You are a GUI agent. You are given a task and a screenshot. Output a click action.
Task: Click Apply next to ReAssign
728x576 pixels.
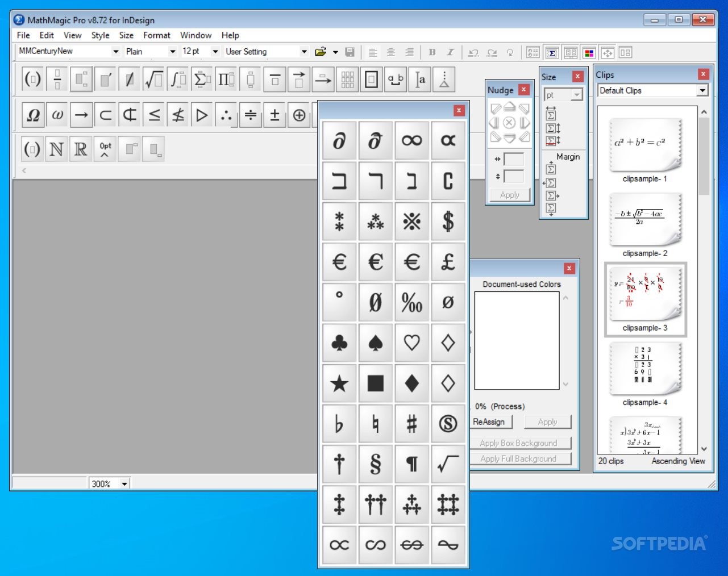coord(547,422)
